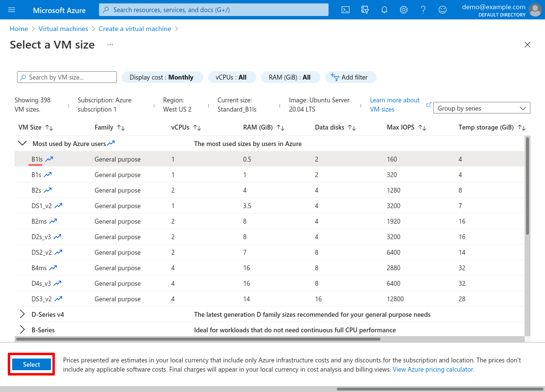The image size is (545, 392).
Task: Click the Microsoft Azure logo text
Action: (x=59, y=10)
